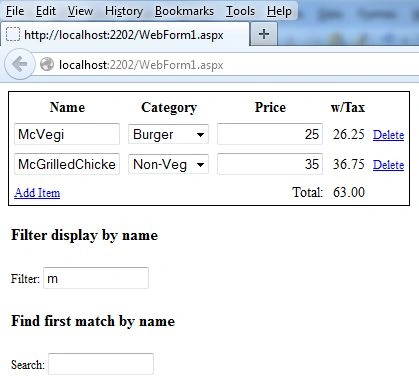Click the 'Total:' label
The height and width of the screenshot is (383, 419).
coord(307,192)
